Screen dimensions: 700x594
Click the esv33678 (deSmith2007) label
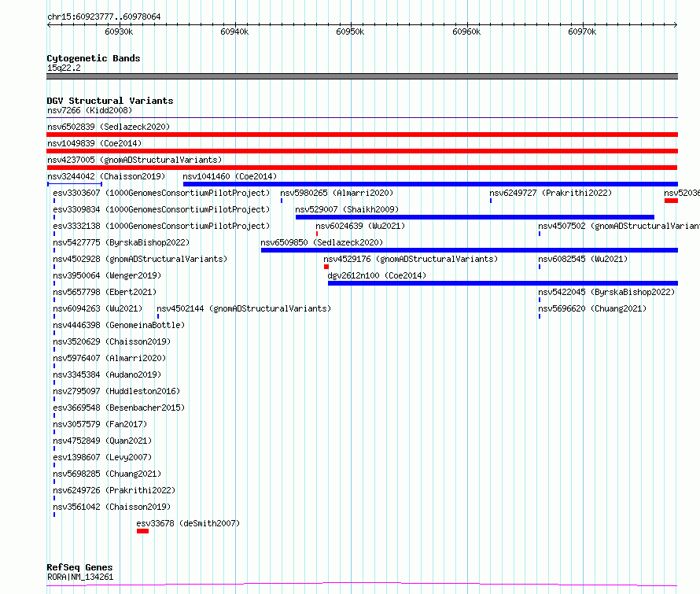(x=188, y=523)
